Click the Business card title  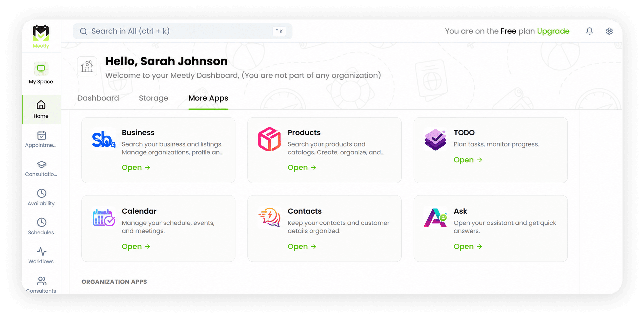138,132
